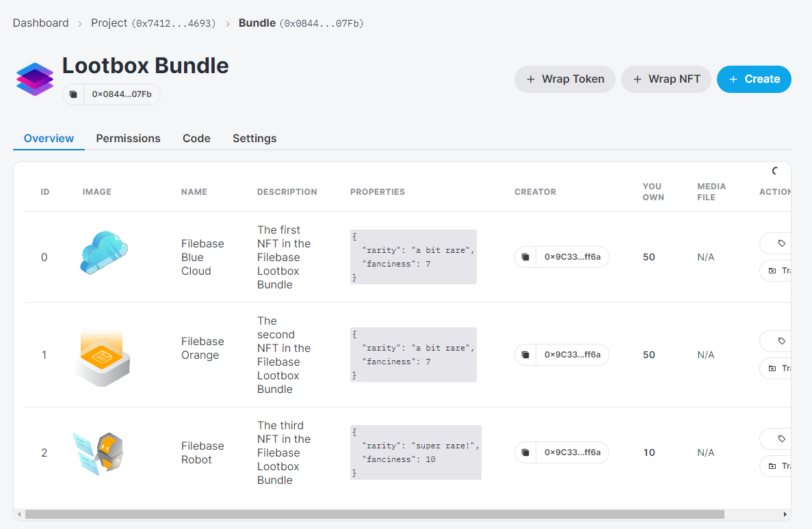Click creator address 0x9C33...ff6a in Blue Cloud row
Viewport: 812px width, 529px height.
[573, 257]
